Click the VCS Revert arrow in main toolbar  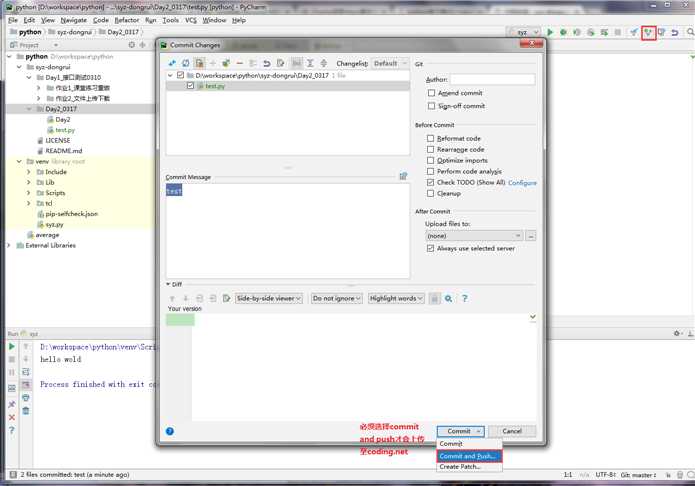click(x=675, y=32)
